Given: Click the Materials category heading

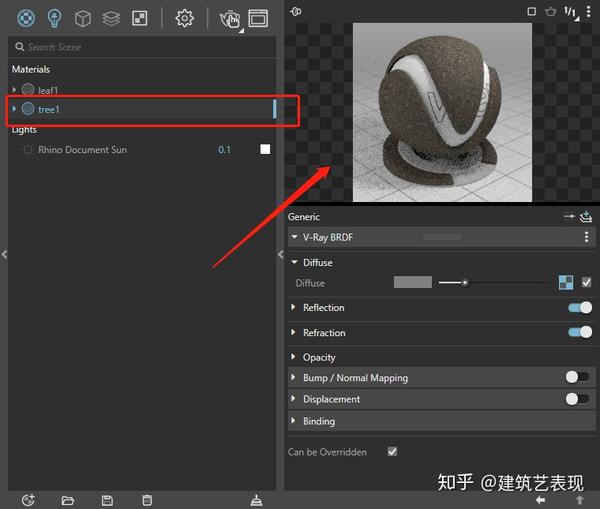Looking at the screenshot, I should click(x=31, y=69).
